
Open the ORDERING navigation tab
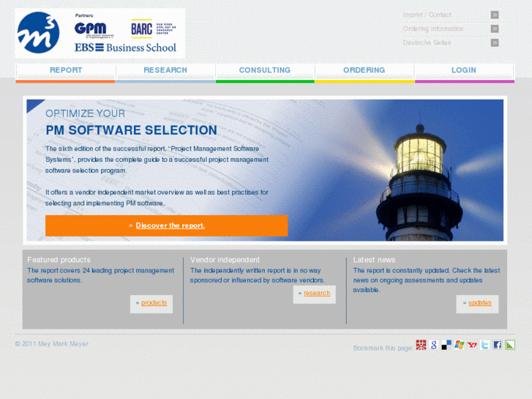[364, 73]
